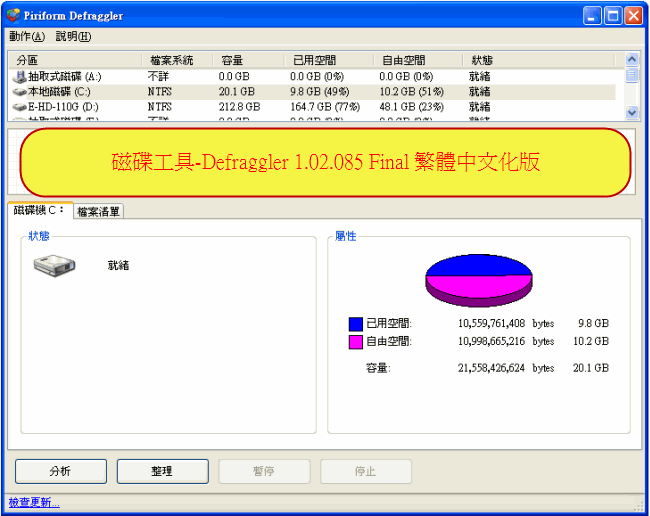Open the 動作(A) menu

[x=27, y=36]
